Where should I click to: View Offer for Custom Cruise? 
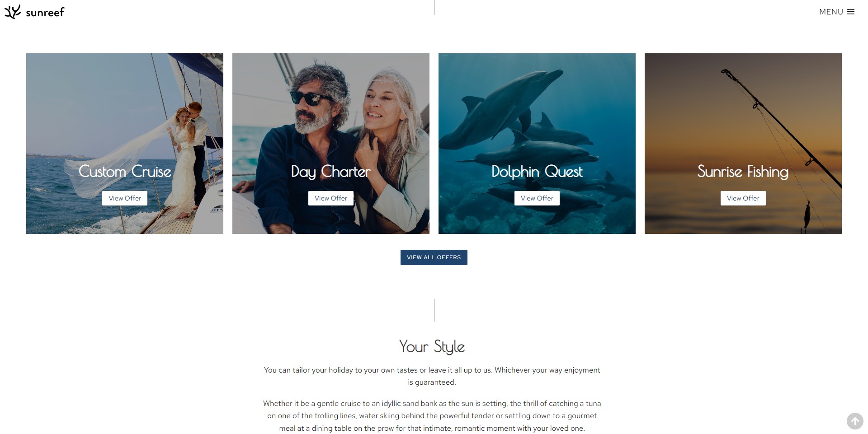(x=125, y=198)
